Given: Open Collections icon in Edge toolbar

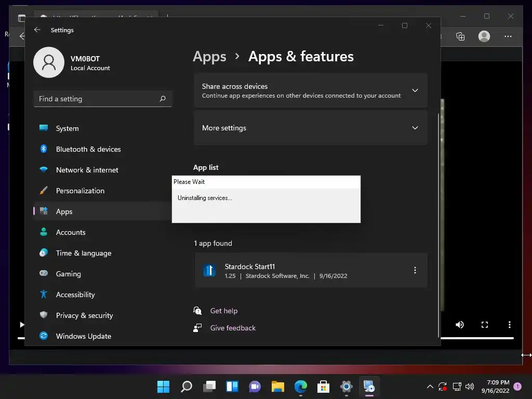Looking at the screenshot, I should point(460,36).
